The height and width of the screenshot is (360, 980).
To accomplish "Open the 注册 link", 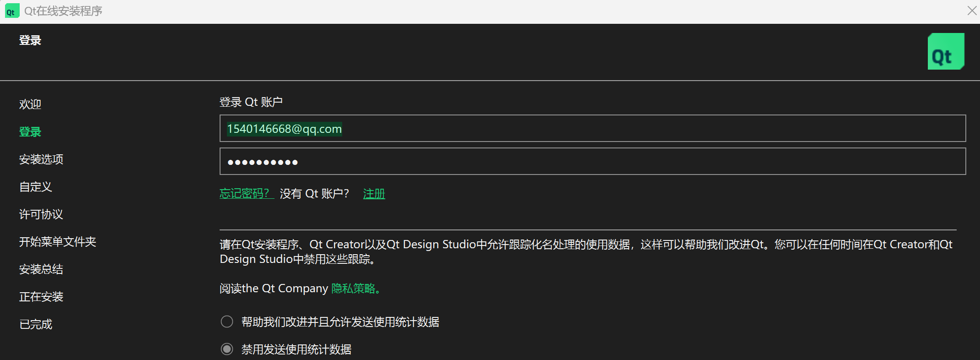I will tap(374, 194).
